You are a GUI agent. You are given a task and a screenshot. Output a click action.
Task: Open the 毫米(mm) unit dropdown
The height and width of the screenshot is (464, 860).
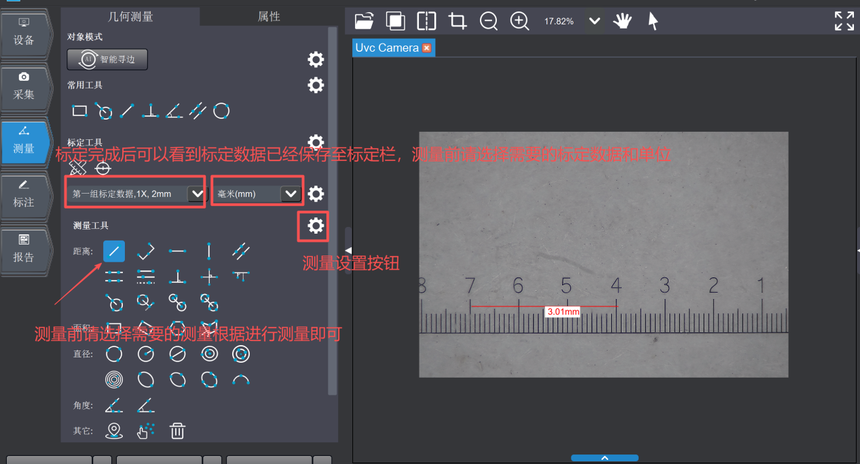pos(290,194)
